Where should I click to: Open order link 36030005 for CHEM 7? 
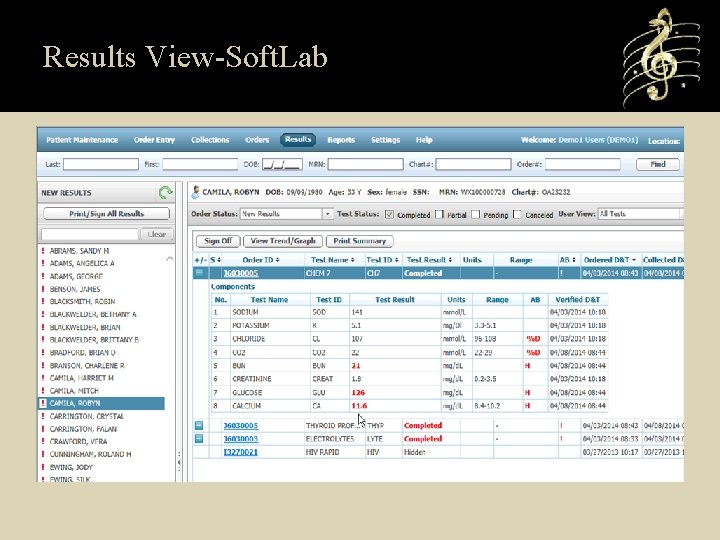241,273
